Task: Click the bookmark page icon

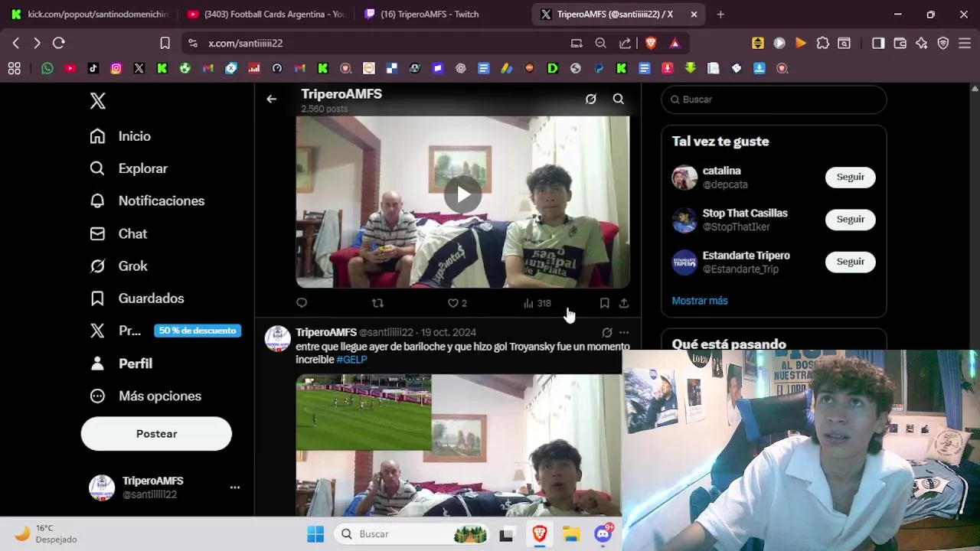Action: (165, 44)
